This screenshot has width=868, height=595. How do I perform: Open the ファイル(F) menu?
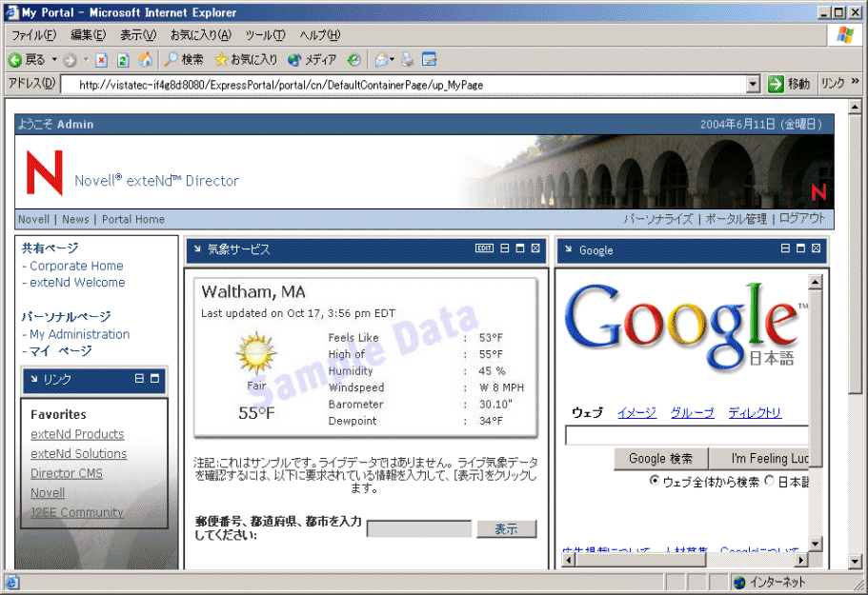[33, 35]
